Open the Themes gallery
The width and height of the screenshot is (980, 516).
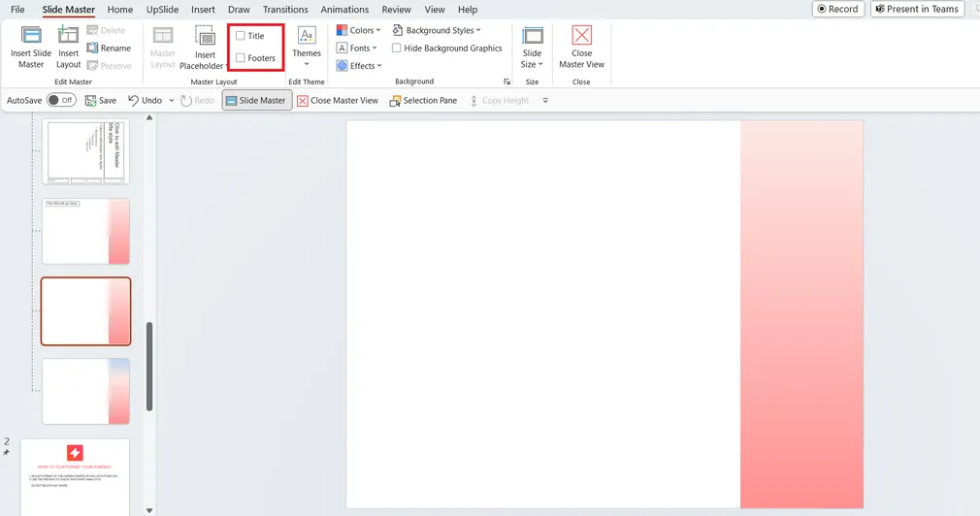[x=307, y=47]
